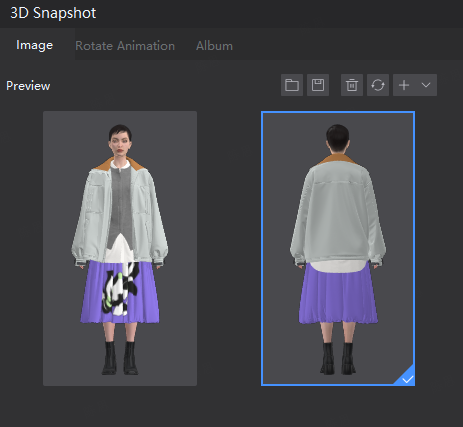Click the floral print on the front-view skirt
Viewport: 463px width, 427px height.
click(120, 289)
